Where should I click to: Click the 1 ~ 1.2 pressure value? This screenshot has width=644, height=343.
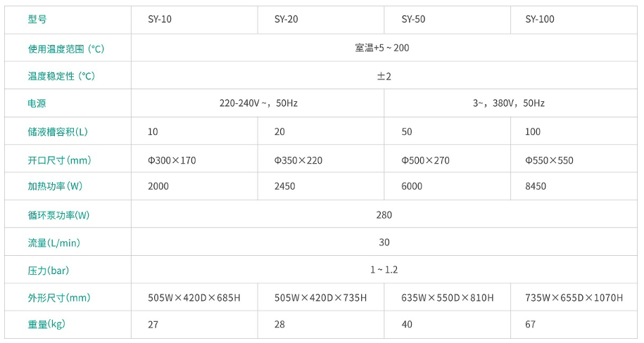coord(384,270)
